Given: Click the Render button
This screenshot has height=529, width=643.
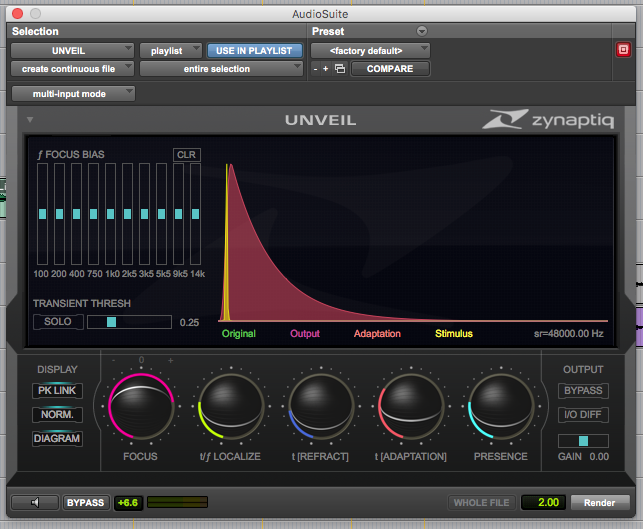Looking at the screenshot, I should click(x=600, y=502).
